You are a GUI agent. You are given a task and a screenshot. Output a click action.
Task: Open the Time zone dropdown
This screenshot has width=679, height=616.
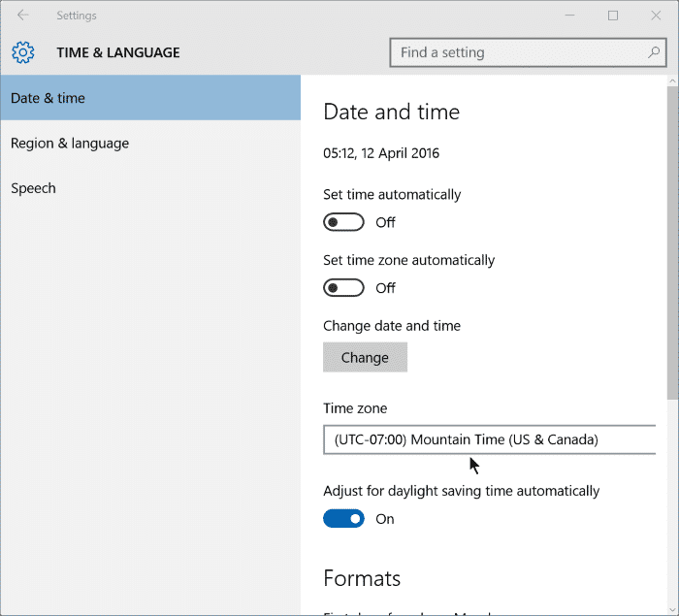489,439
